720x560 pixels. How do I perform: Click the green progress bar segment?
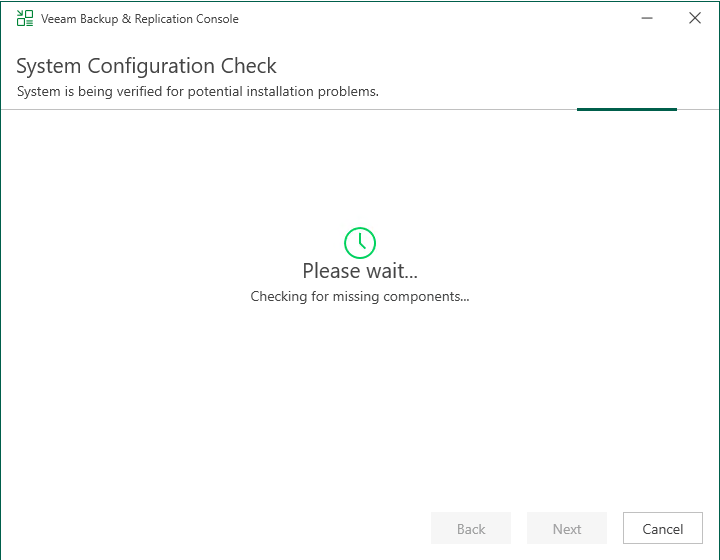click(626, 109)
